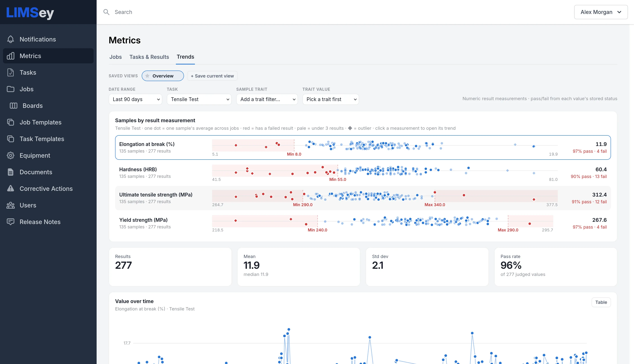Click Save current view button
The height and width of the screenshot is (364, 634).
coord(212,76)
